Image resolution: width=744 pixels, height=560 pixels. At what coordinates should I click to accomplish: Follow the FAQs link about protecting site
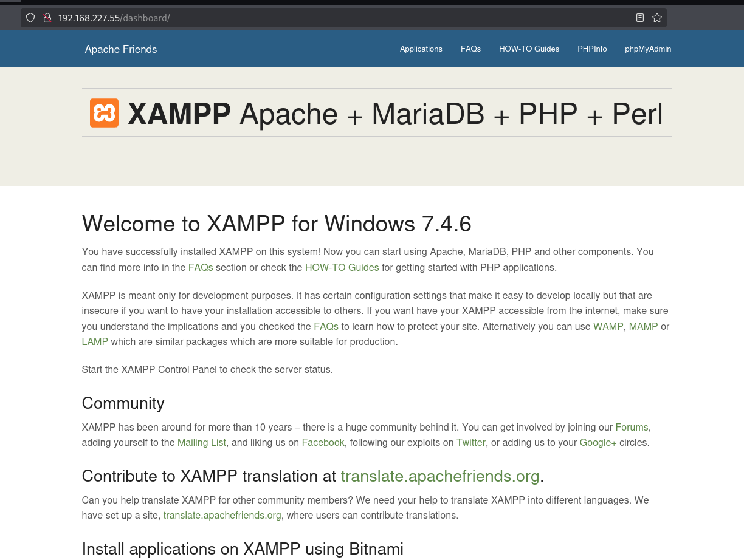326,326
